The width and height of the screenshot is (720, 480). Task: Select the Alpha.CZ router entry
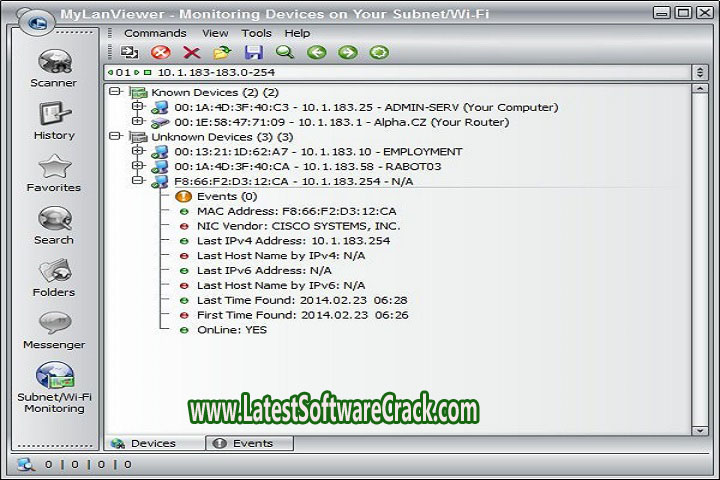pos(340,122)
